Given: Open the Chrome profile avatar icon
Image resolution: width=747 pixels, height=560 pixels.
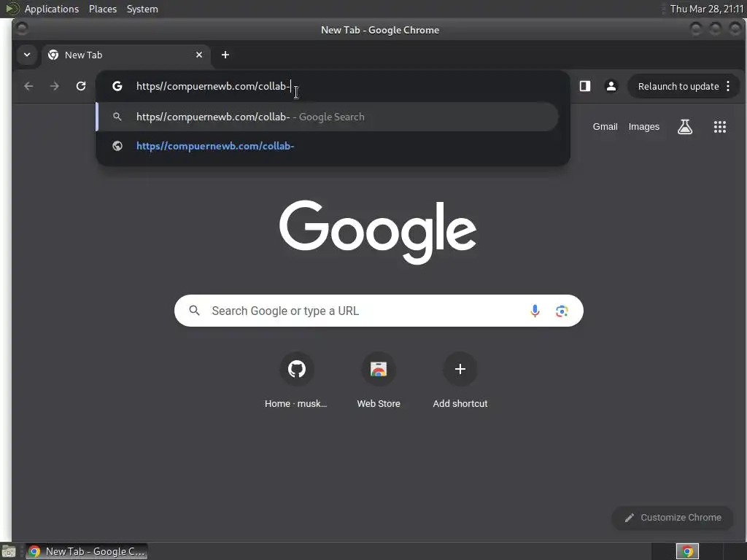Looking at the screenshot, I should pos(611,86).
